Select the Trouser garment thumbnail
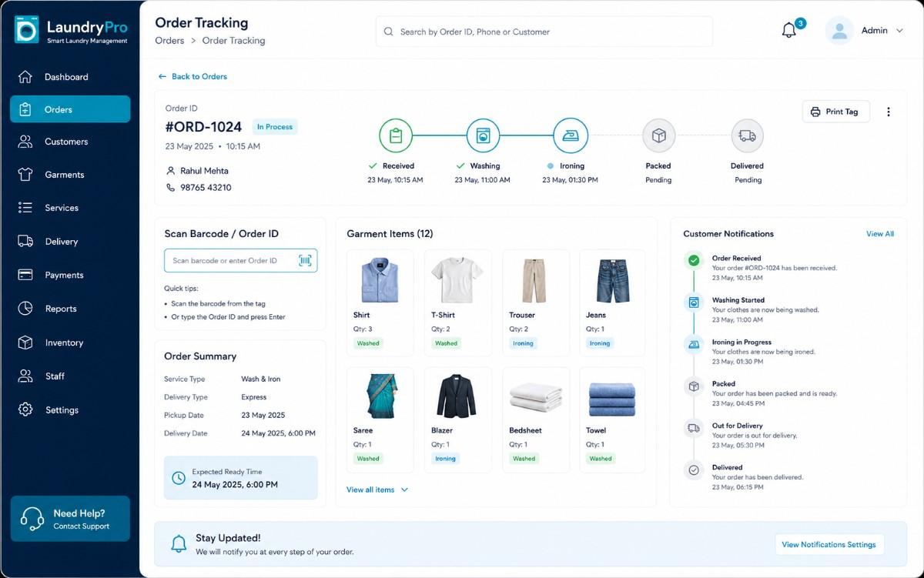The width and height of the screenshot is (924, 578). 534,281
